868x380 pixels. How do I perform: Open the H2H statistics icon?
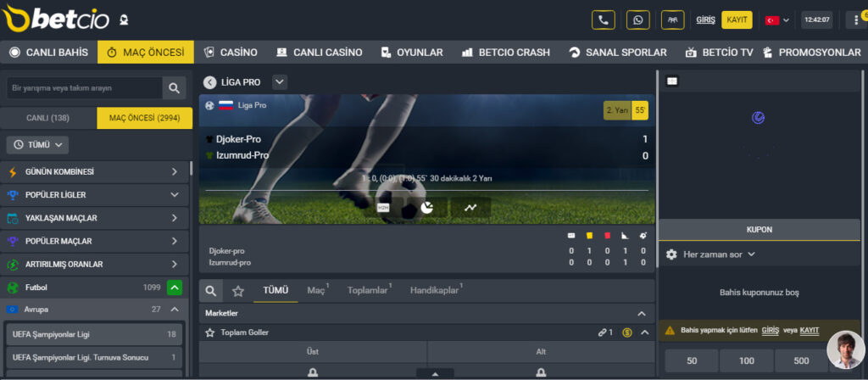click(x=383, y=208)
